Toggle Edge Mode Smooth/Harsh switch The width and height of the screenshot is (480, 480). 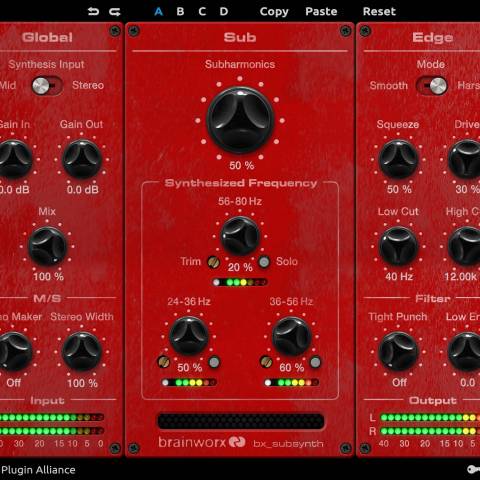431,86
